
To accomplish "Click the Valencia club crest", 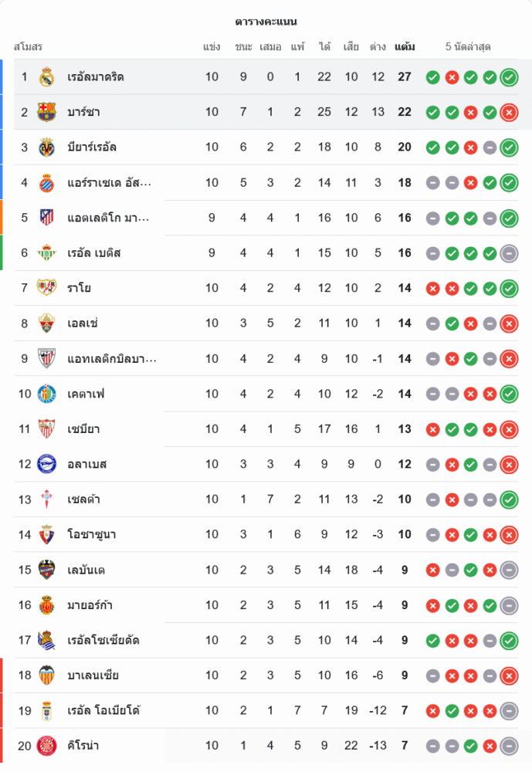I will click(46, 675).
